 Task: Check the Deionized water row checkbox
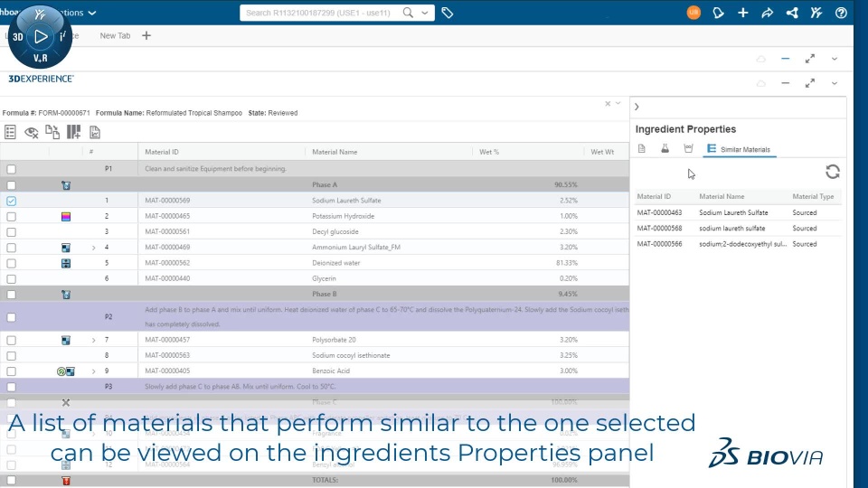point(12,263)
